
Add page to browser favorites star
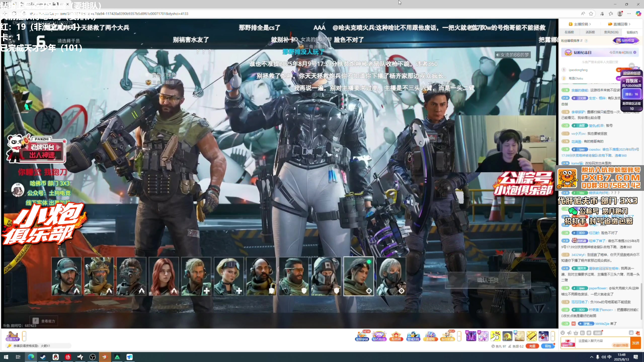coord(591,14)
